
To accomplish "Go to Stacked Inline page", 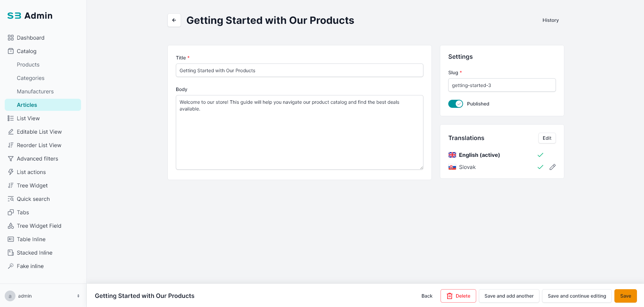I will click(35, 253).
